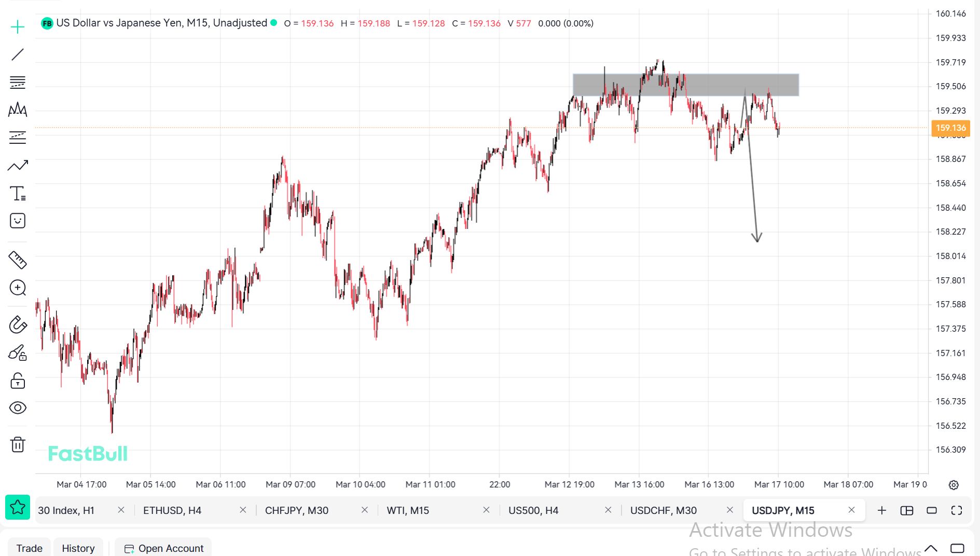Activate the ruler measure tool
Screen dimensions: 980x556
(18, 260)
